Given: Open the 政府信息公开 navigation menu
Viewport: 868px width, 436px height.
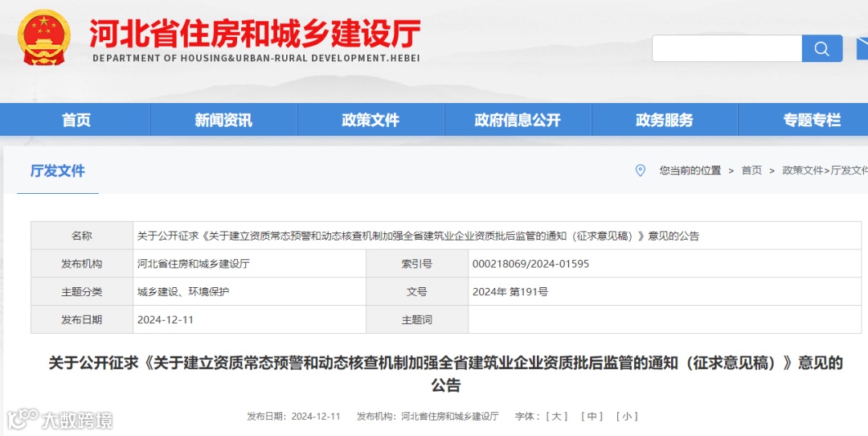Looking at the screenshot, I should (518, 120).
